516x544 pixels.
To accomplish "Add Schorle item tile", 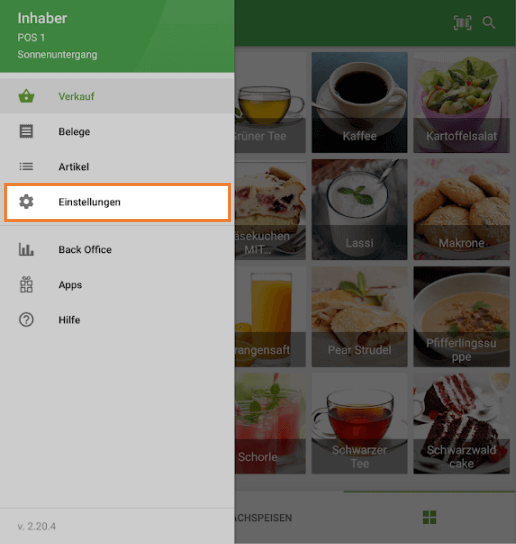I will [x=270, y=423].
